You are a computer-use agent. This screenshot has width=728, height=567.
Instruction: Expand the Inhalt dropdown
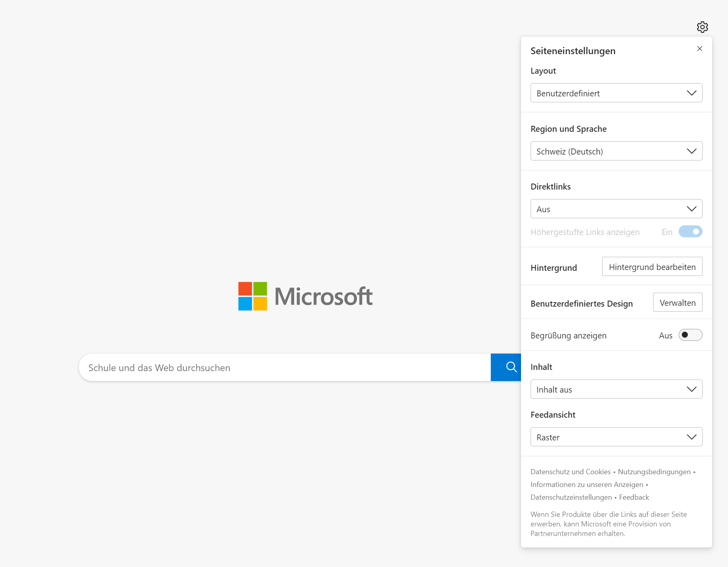616,389
